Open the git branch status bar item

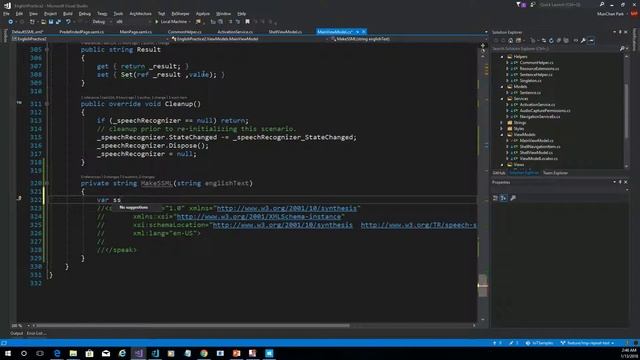(x=587, y=343)
